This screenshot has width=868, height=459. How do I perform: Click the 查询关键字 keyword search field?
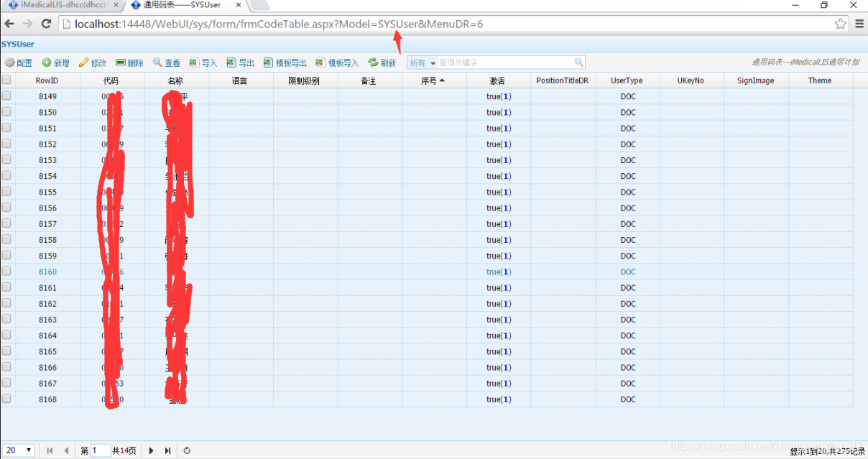tap(505, 63)
